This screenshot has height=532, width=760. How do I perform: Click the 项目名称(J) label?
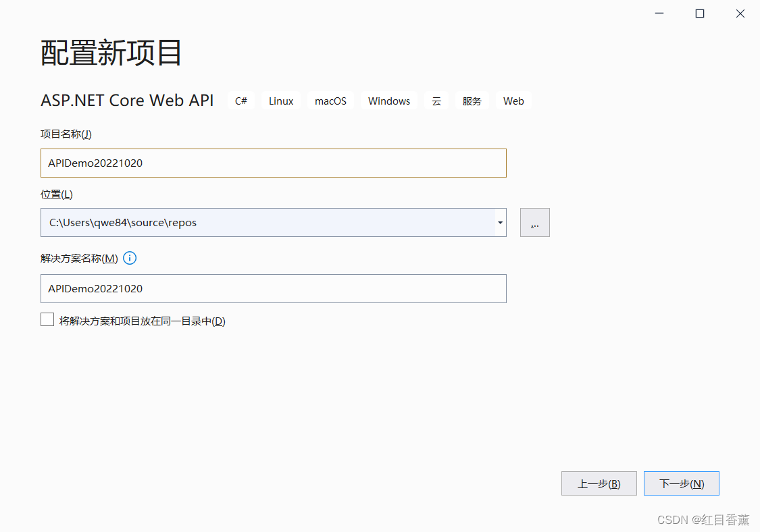click(x=66, y=134)
